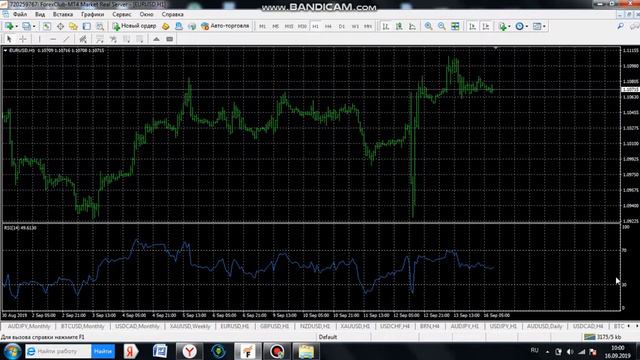The height and width of the screenshot is (360, 640).
Task: Switch to the BTCUSD,Monthly chart tab
Action: 82,327
